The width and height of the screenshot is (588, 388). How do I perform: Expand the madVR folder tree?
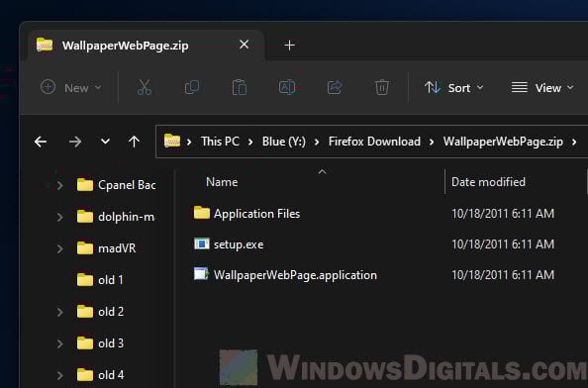pyautogui.click(x=60, y=248)
